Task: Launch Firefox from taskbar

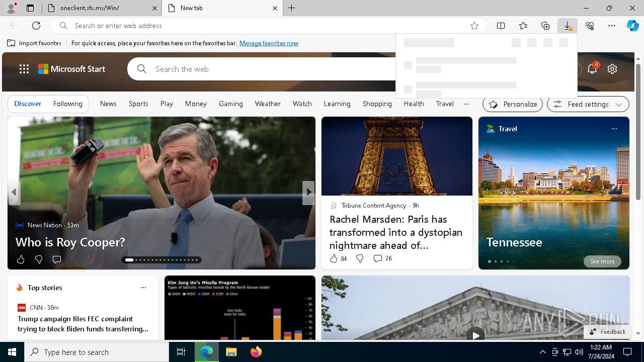Action: pos(256,352)
